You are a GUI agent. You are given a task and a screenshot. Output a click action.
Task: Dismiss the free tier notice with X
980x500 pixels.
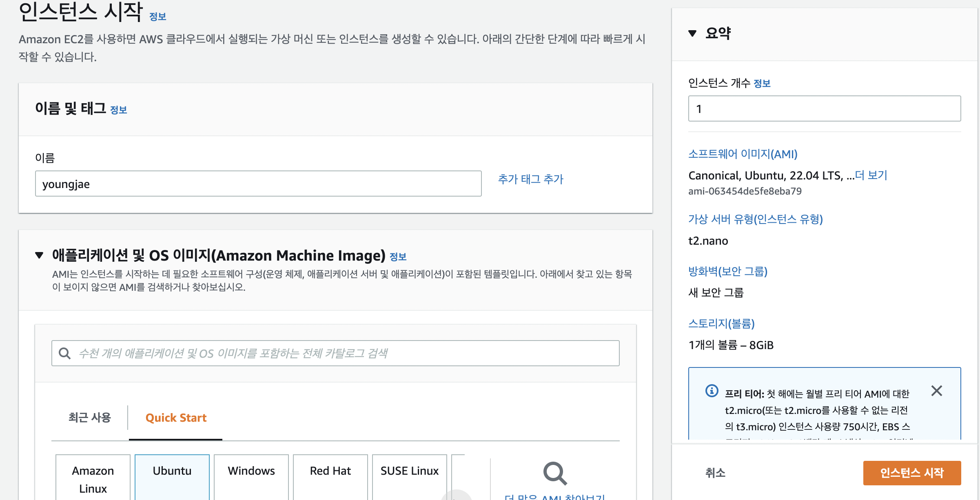tap(936, 391)
